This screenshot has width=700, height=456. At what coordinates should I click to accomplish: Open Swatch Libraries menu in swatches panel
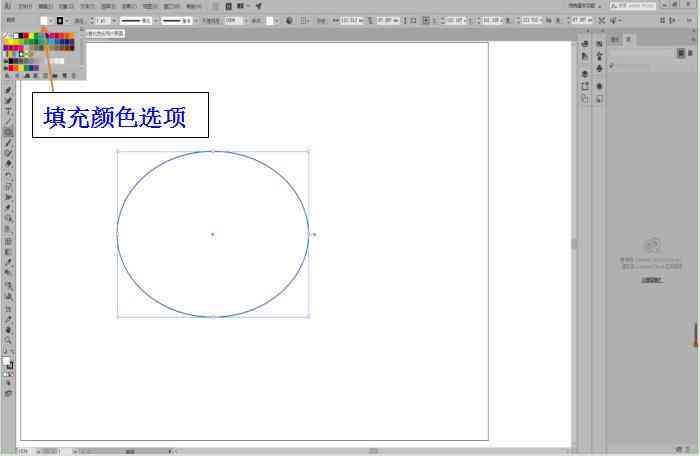(x=7, y=76)
